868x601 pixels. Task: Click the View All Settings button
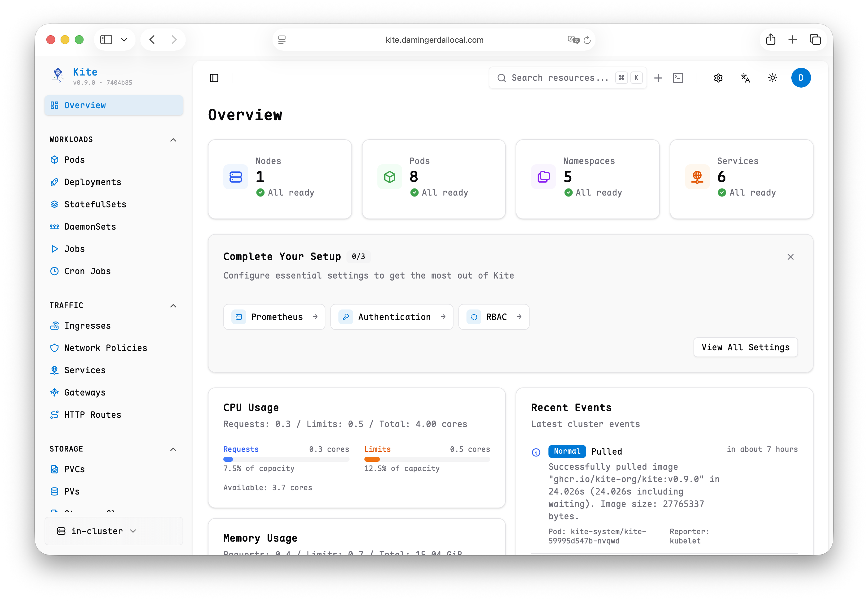tap(745, 347)
